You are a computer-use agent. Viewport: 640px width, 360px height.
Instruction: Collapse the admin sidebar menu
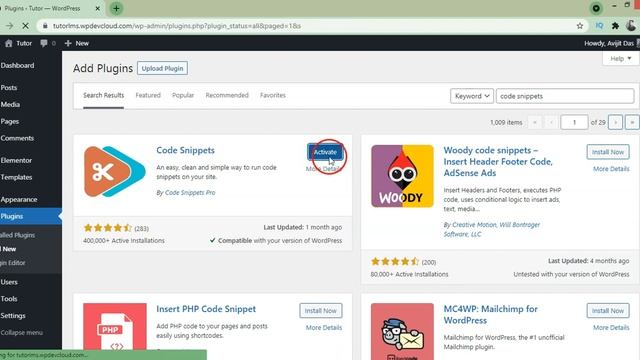point(22,332)
